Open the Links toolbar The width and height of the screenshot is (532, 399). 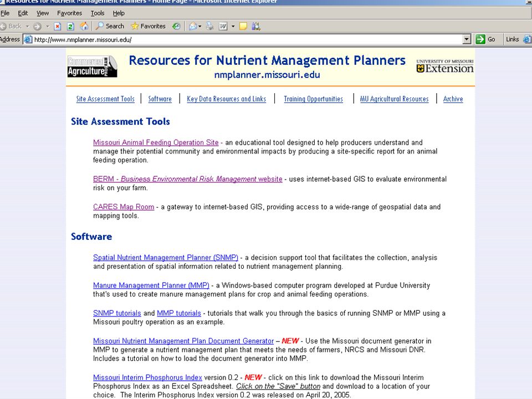(x=512, y=39)
